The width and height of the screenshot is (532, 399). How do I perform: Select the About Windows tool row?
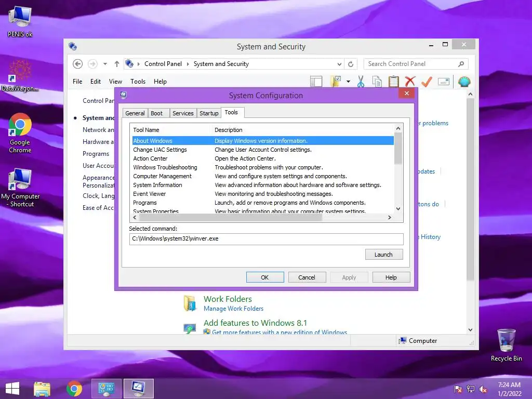coord(263,140)
